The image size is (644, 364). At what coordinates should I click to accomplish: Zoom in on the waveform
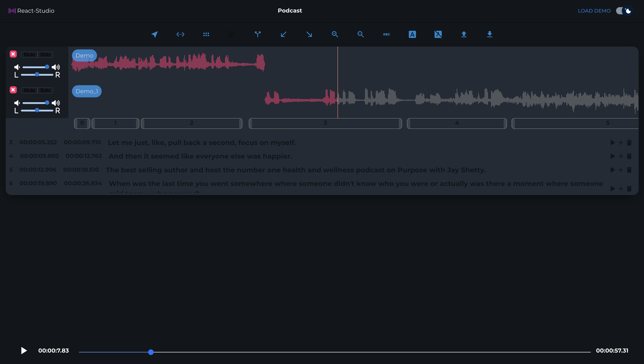[x=335, y=34]
